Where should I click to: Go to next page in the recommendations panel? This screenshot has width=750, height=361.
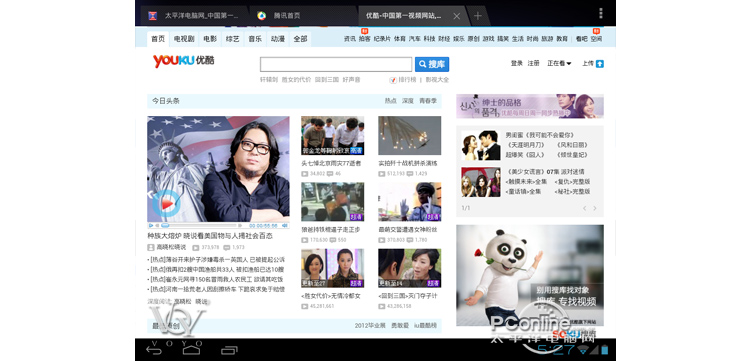[x=595, y=208]
